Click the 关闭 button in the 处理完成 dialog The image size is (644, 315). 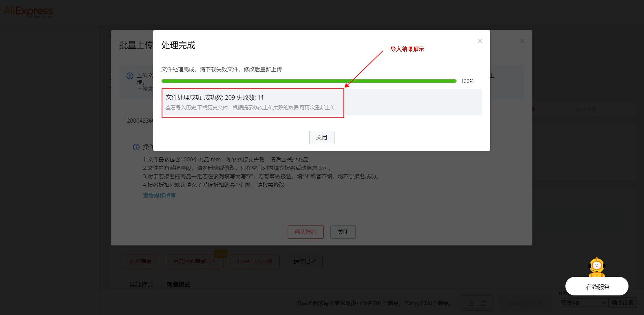click(322, 137)
